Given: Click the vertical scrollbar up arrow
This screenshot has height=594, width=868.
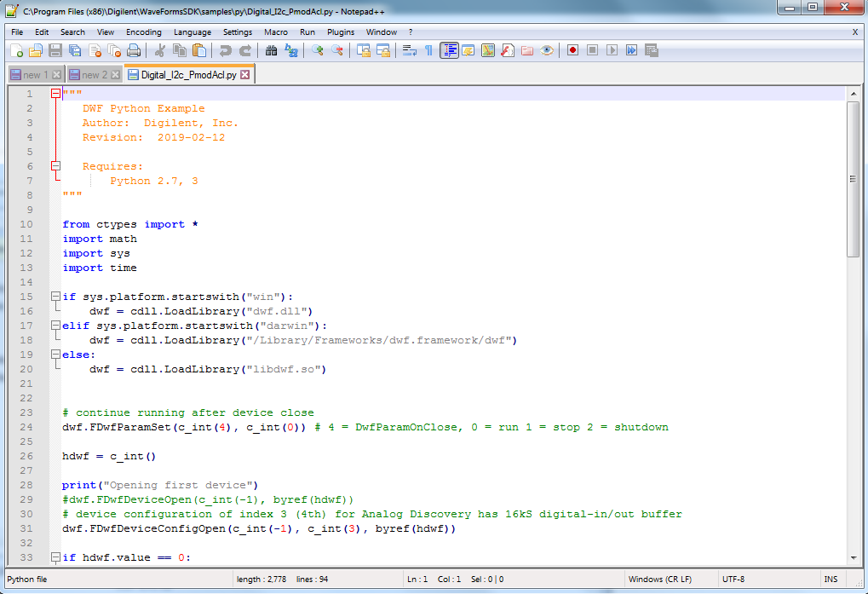Looking at the screenshot, I should coord(853,94).
